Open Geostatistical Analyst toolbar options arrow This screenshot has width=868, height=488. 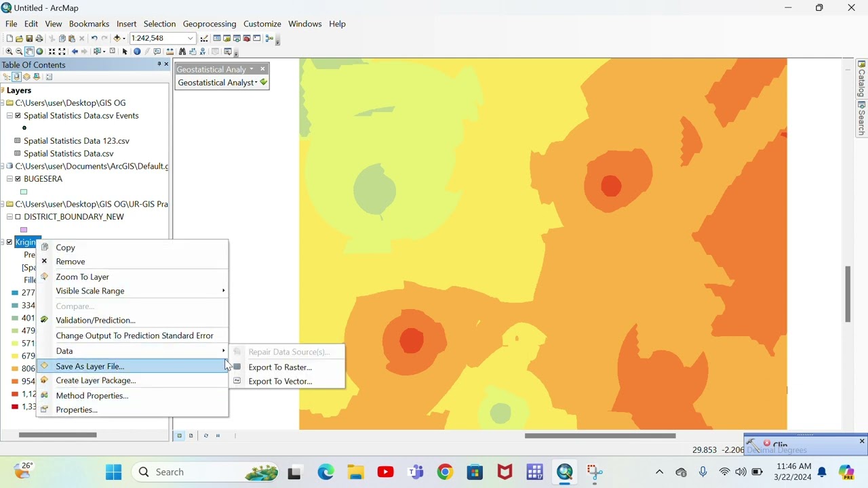point(252,69)
